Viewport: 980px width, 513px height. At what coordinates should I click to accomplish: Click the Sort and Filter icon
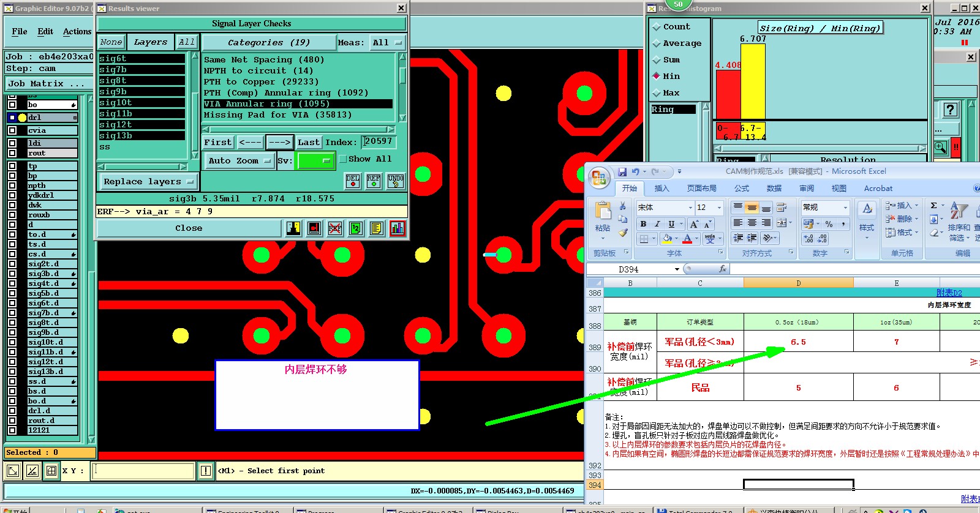pos(959,211)
